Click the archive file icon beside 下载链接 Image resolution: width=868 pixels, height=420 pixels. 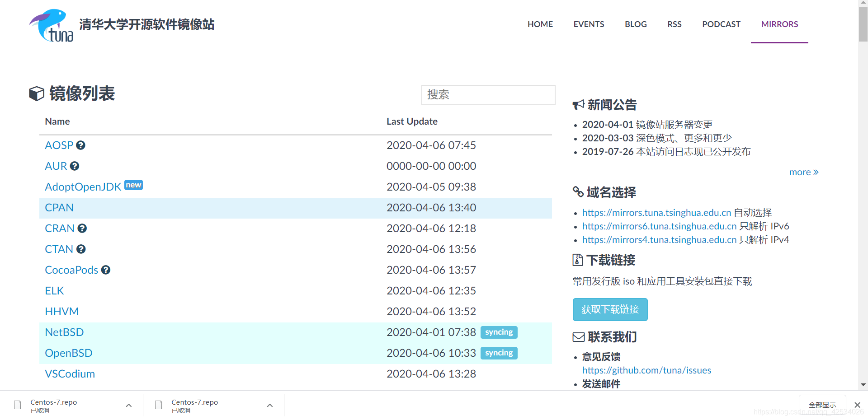578,260
